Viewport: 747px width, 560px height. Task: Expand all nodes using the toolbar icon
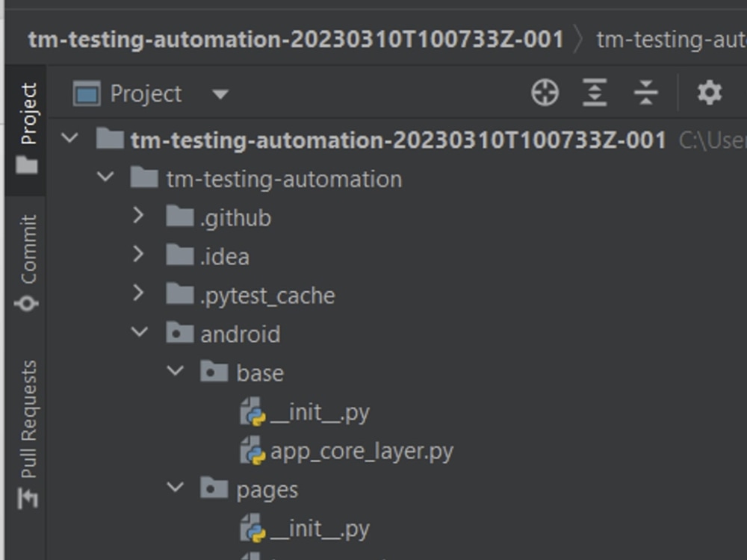594,93
